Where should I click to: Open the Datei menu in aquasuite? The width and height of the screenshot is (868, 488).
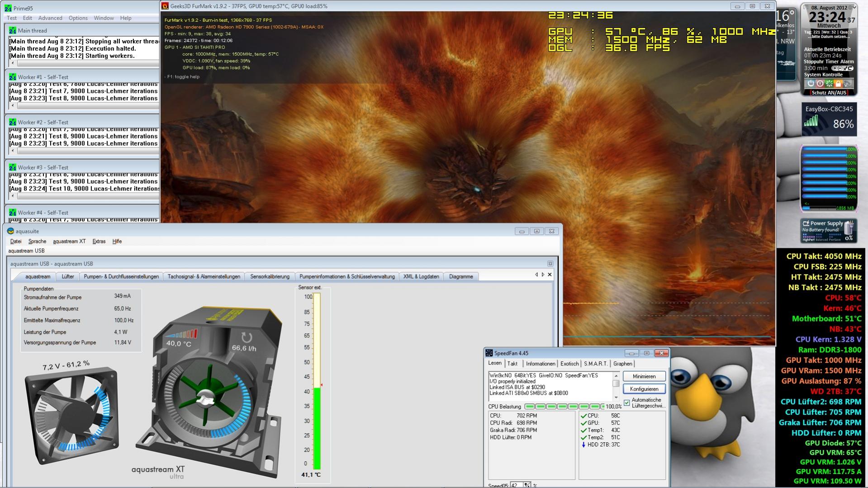click(16, 242)
